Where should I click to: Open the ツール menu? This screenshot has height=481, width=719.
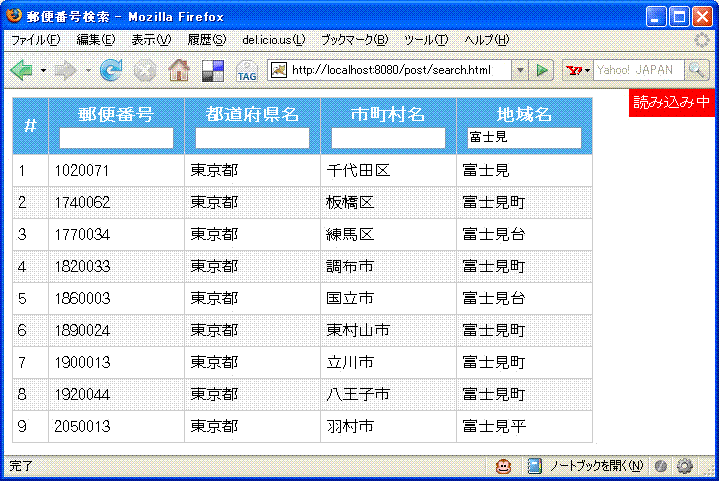(426, 40)
